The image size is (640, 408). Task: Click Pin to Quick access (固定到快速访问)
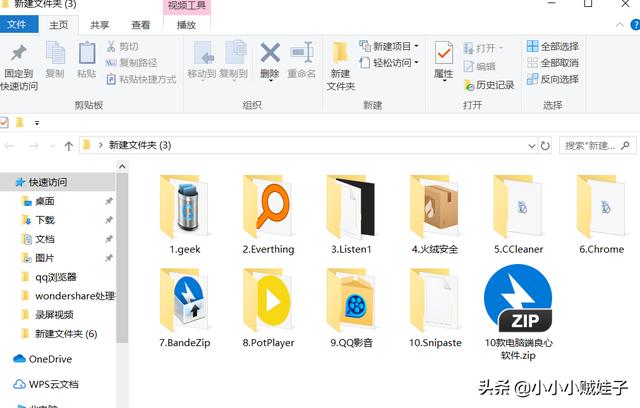[x=19, y=67]
